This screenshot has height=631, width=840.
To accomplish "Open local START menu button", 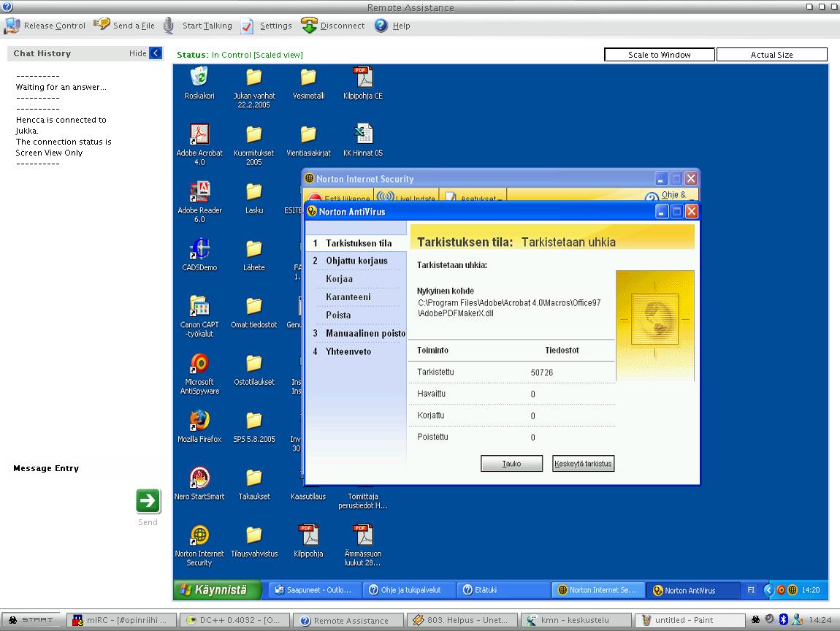I will point(32,620).
